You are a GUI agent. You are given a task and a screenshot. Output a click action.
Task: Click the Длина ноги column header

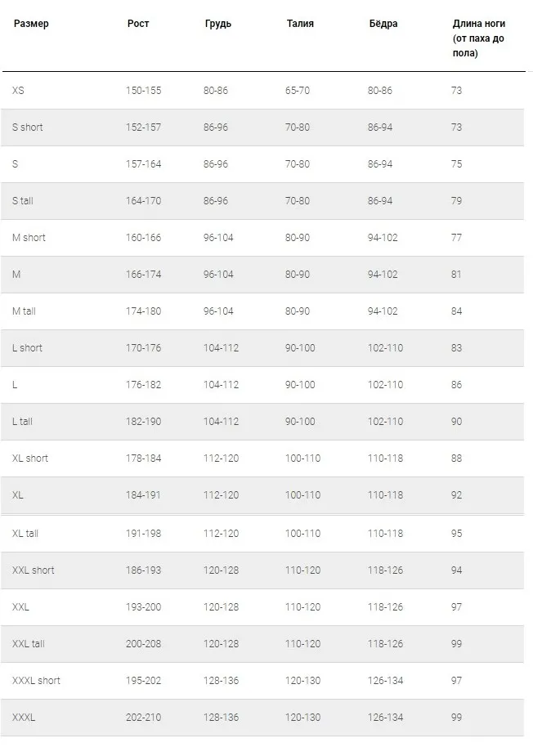pos(478,38)
